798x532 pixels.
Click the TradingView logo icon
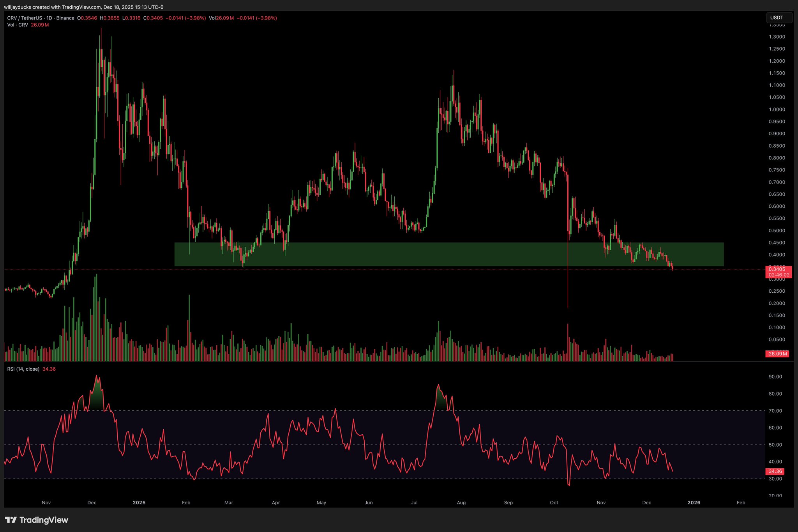[x=11, y=520]
